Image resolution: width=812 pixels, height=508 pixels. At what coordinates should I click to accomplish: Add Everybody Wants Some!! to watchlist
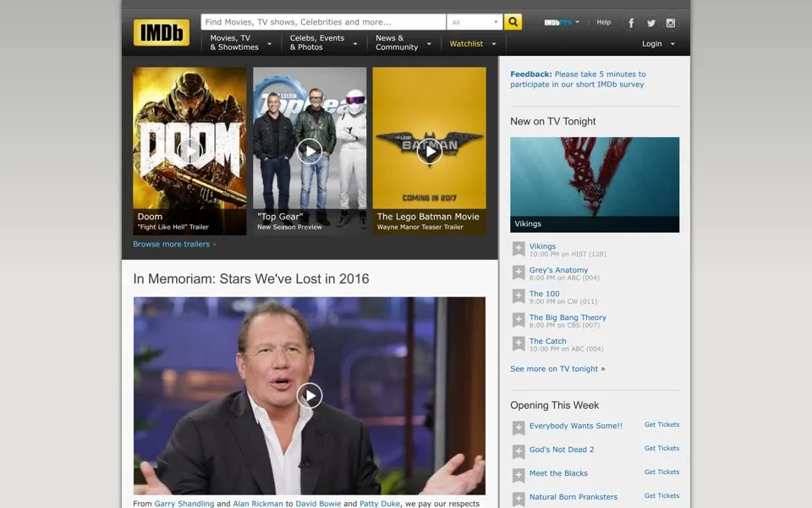click(518, 428)
